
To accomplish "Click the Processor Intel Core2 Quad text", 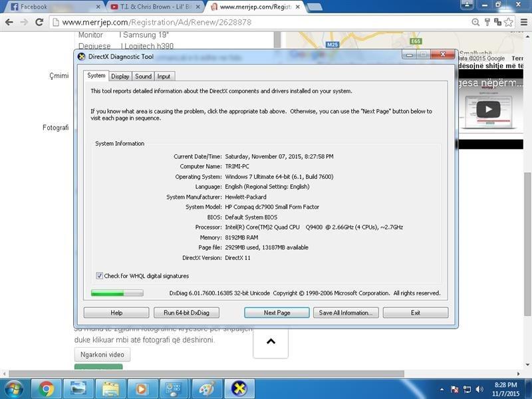I will [x=314, y=227].
